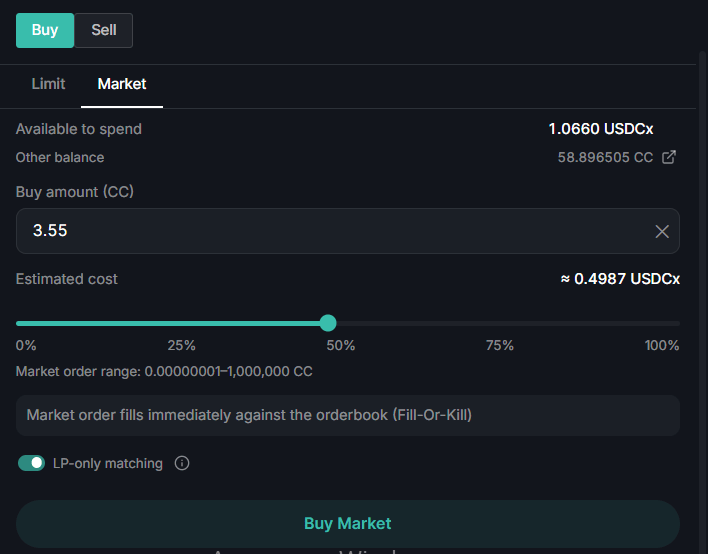Open the external link icon beside CC balance
708x554 pixels.
pyautogui.click(x=669, y=157)
